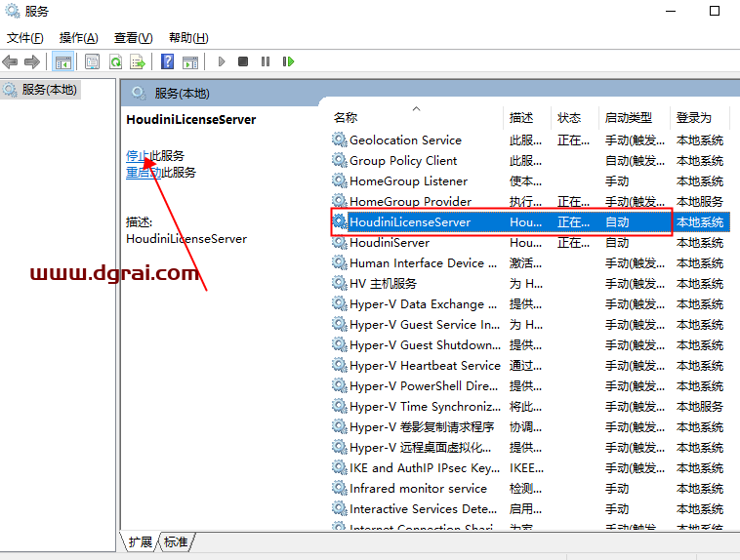Click 本地服务 in HomeGroup Provider row
The height and width of the screenshot is (560, 740).
click(699, 202)
